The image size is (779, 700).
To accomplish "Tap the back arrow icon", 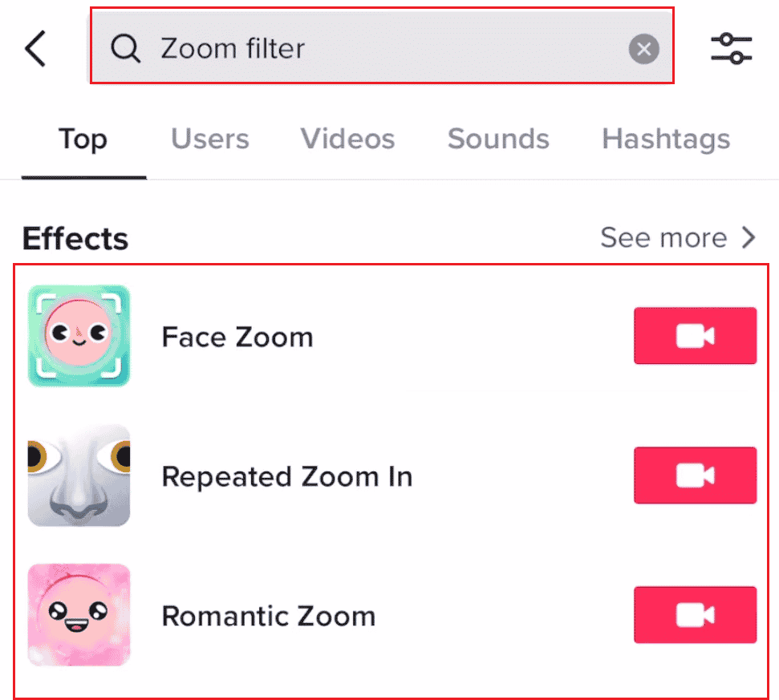I will [35, 49].
